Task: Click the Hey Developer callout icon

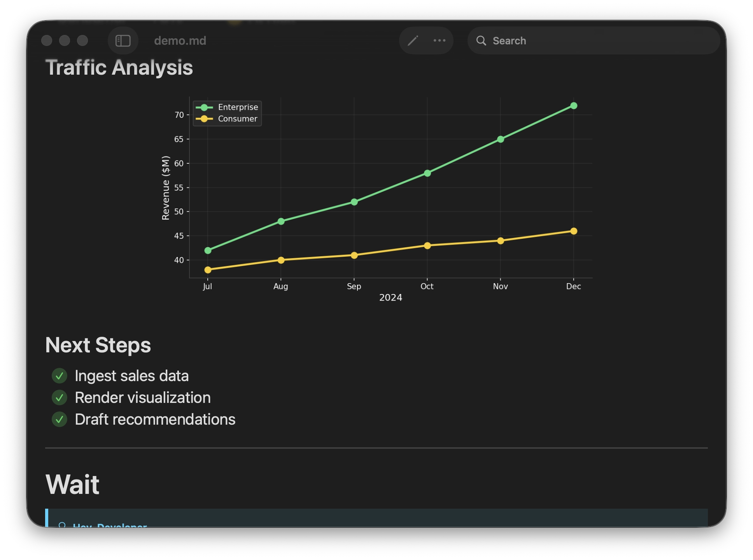Action: (62, 525)
